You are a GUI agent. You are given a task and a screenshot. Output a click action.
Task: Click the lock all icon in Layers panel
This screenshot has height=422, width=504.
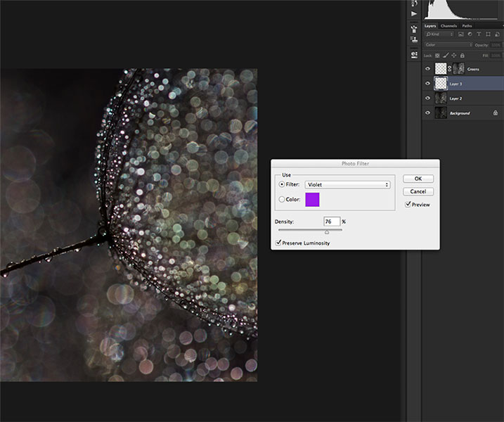463,56
